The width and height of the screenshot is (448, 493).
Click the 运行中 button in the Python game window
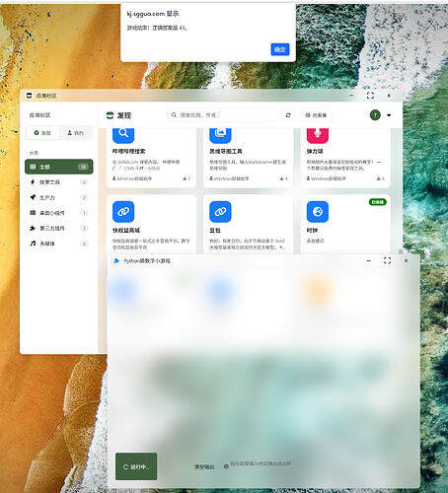click(136, 466)
